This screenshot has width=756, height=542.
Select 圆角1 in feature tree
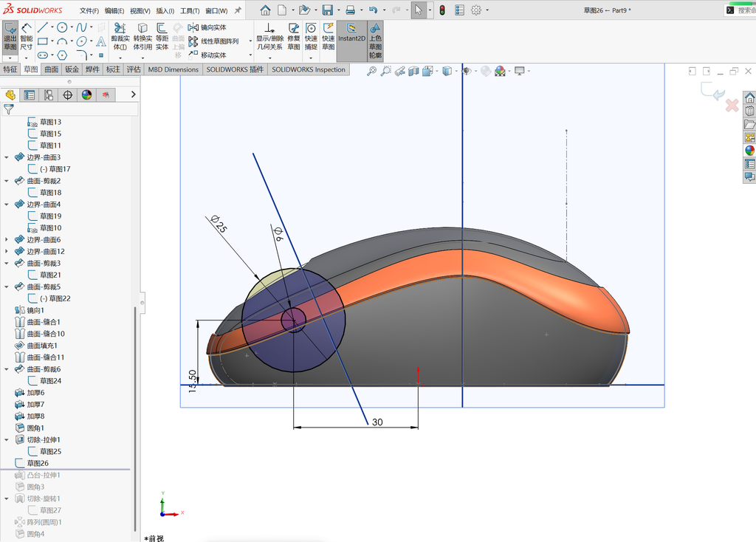point(35,428)
